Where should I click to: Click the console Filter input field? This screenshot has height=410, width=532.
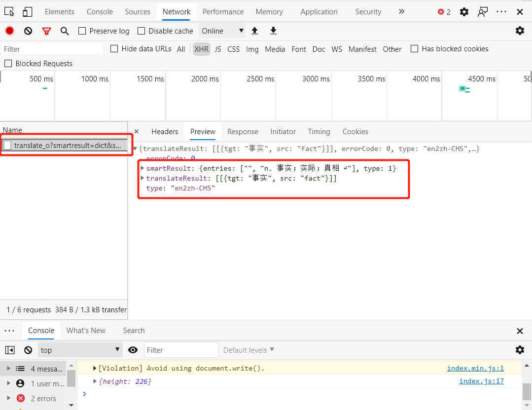(x=181, y=350)
